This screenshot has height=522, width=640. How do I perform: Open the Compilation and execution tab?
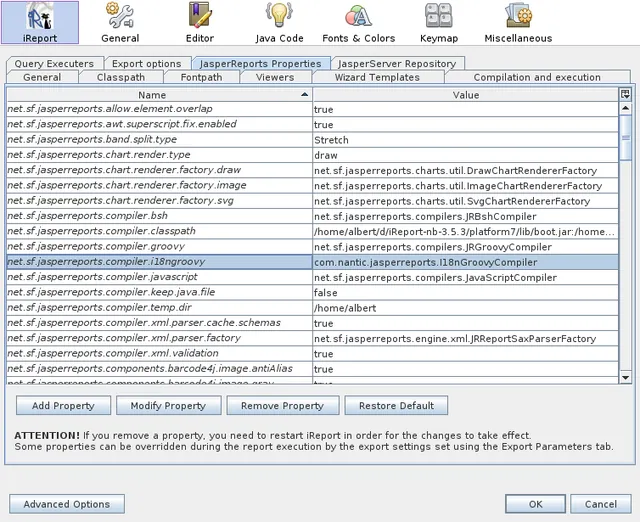pyautogui.click(x=537, y=77)
